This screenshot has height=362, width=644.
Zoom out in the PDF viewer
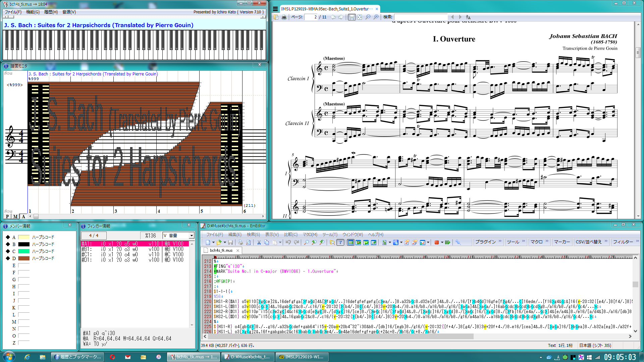368,17
